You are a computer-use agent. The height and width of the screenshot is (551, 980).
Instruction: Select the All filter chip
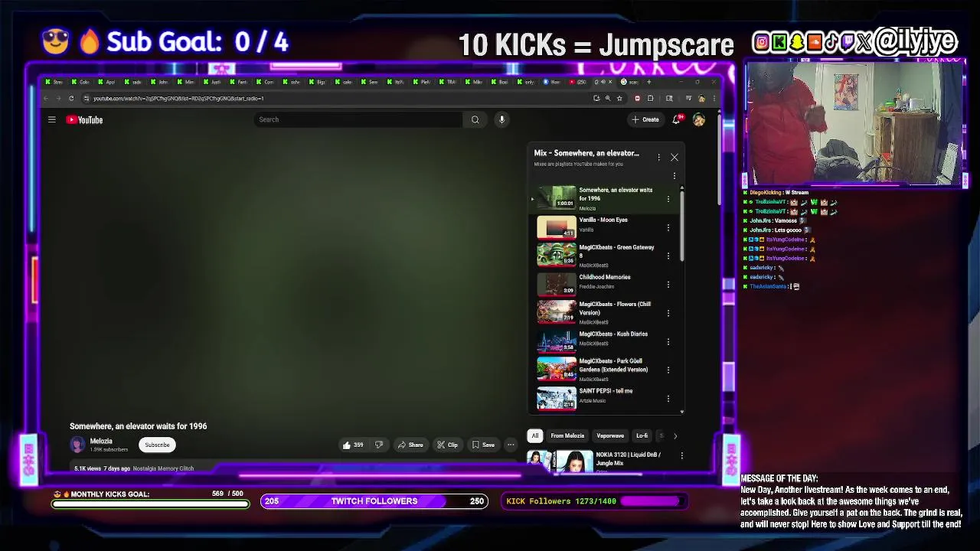click(535, 435)
